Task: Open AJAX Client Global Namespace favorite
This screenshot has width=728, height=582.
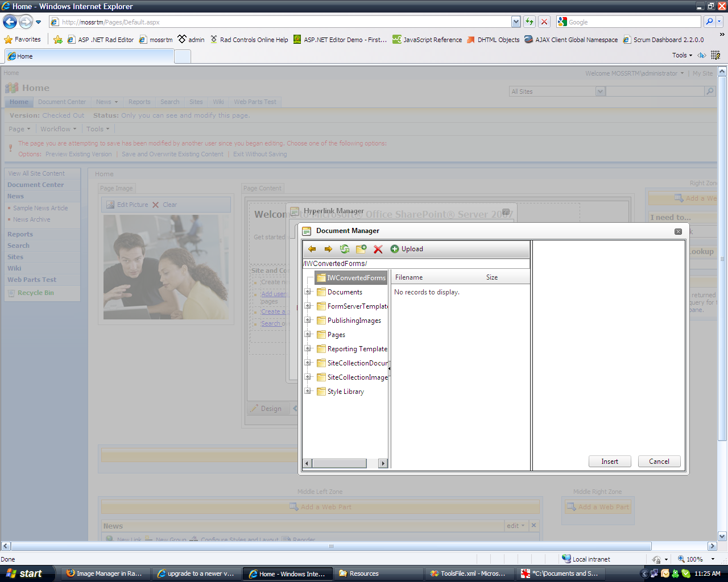Action: (571, 40)
